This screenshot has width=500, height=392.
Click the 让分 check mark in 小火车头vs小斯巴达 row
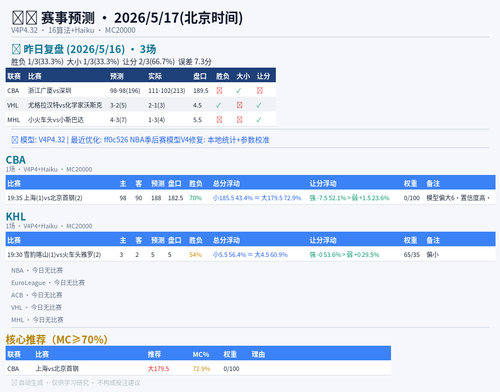point(259,120)
